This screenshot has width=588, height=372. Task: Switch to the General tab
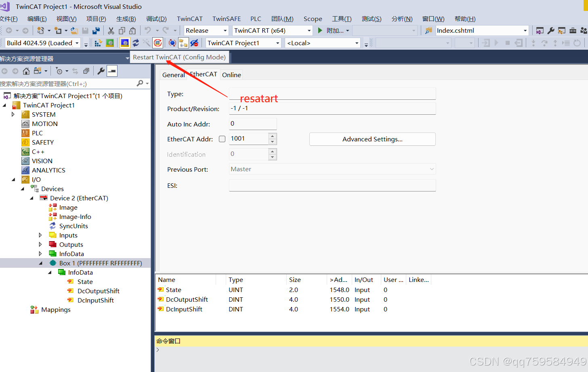(173, 75)
